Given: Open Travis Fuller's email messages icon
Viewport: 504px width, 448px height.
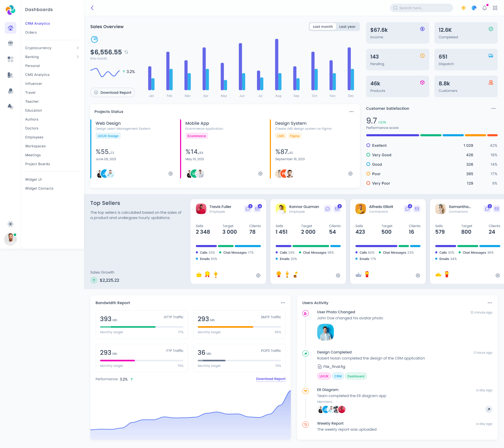Looking at the screenshot, I should [x=257, y=209].
